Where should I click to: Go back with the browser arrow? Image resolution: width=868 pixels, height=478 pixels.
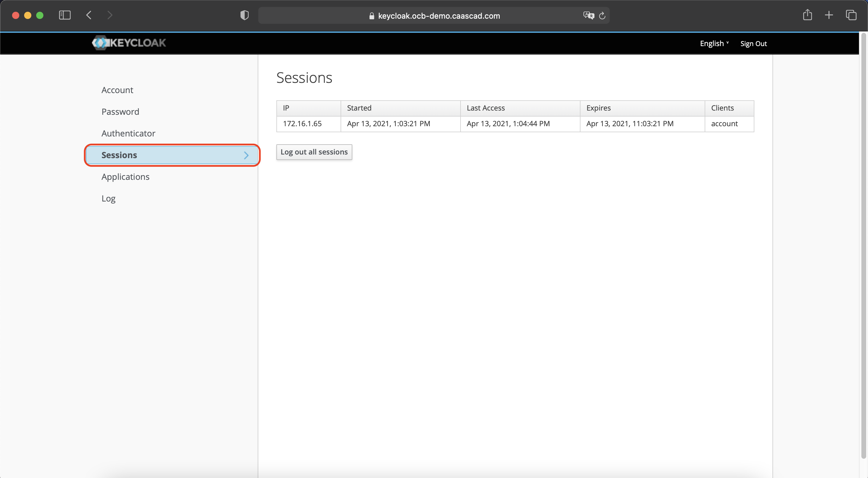(89, 15)
